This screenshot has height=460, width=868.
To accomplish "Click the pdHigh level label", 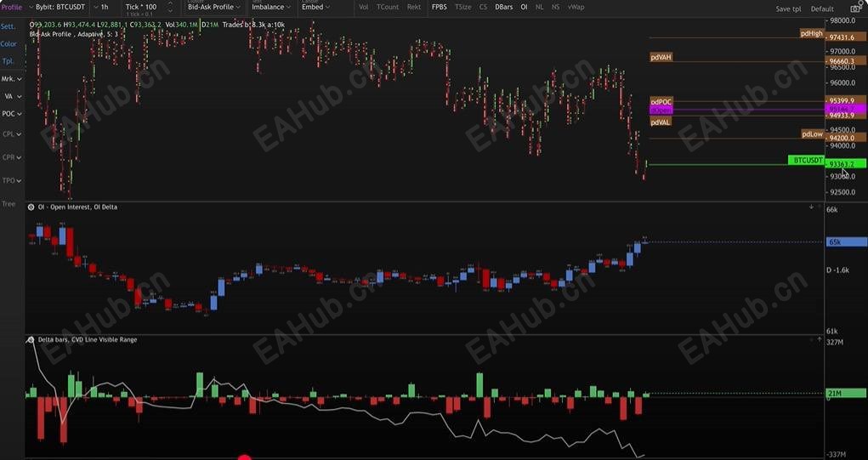I will pos(812,34).
